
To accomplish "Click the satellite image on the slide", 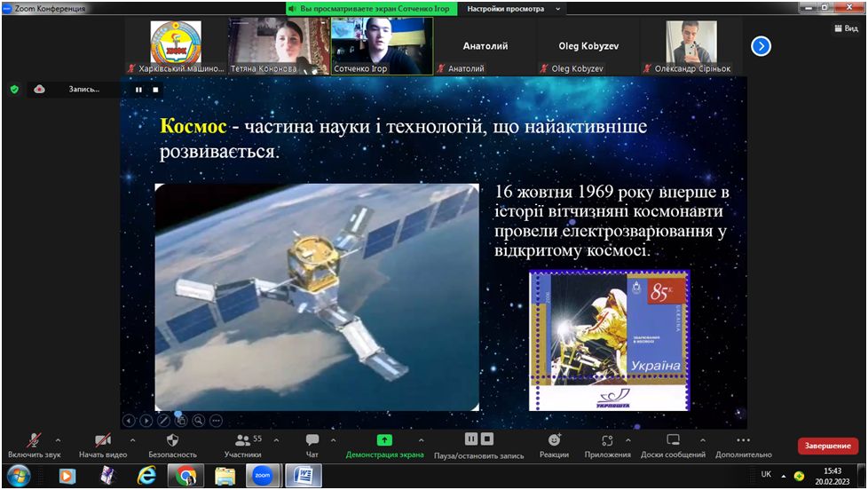I will pyautogui.click(x=317, y=297).
